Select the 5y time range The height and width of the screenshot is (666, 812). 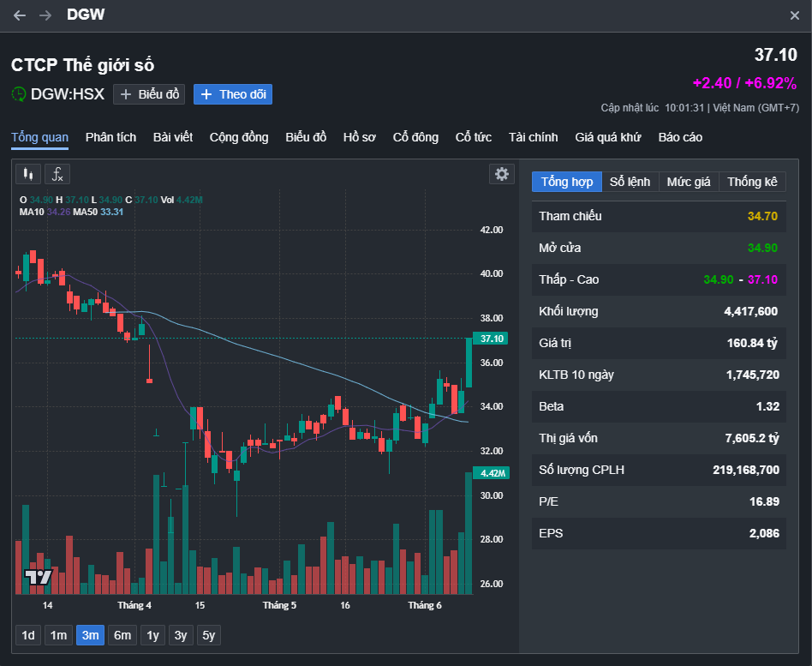[208, 635]
